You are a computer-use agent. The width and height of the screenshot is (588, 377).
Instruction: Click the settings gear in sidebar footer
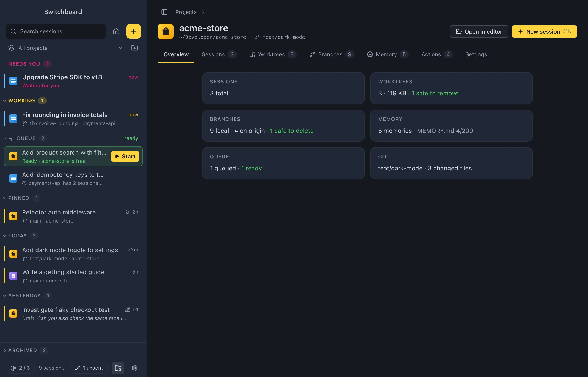pos(135,368)
